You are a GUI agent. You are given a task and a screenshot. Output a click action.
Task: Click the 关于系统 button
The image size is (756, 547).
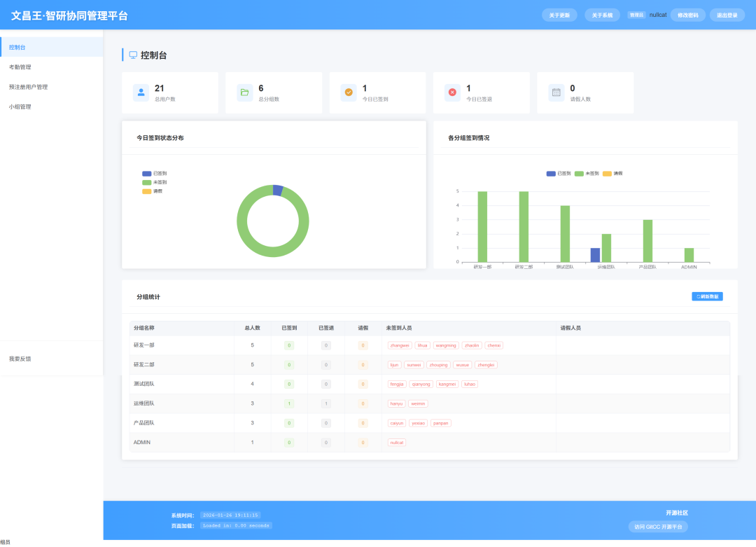point(602,15)
